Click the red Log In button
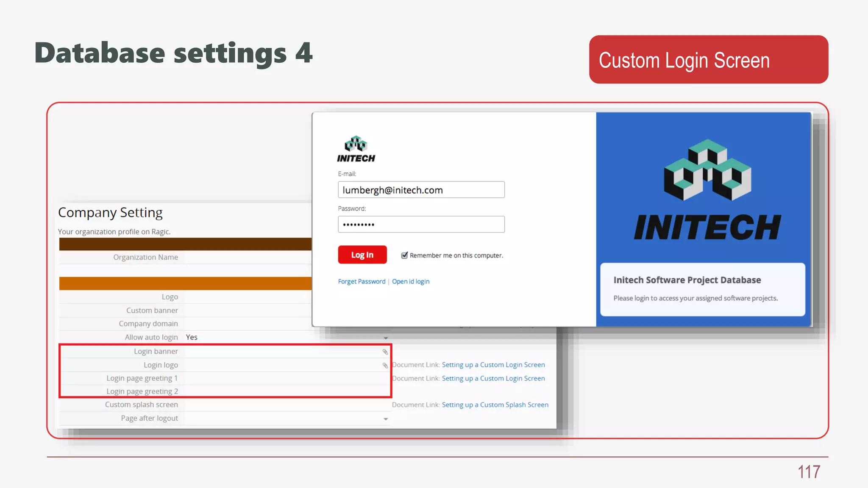 tap(362, 255)
